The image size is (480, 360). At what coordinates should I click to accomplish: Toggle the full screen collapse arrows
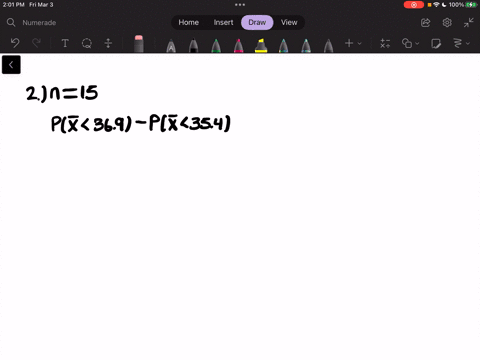tap(468, 23)
